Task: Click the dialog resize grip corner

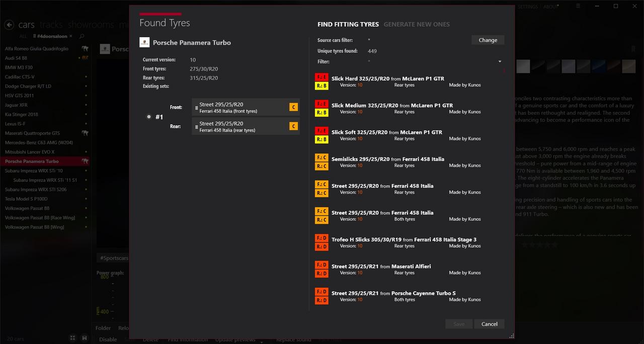Action: click(512, 335)
